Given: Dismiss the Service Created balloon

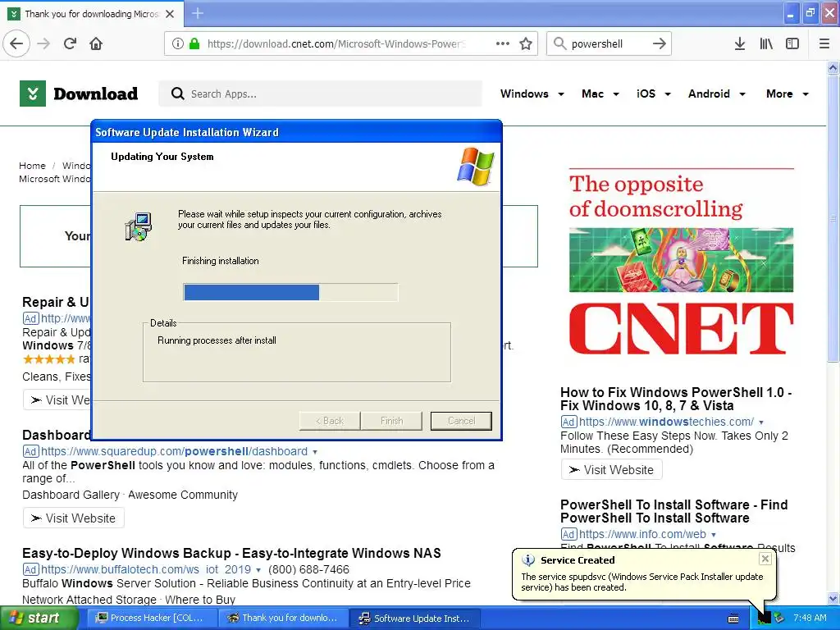Looking at the screenshot, I should pyautogui.click(x=765, y=559).
